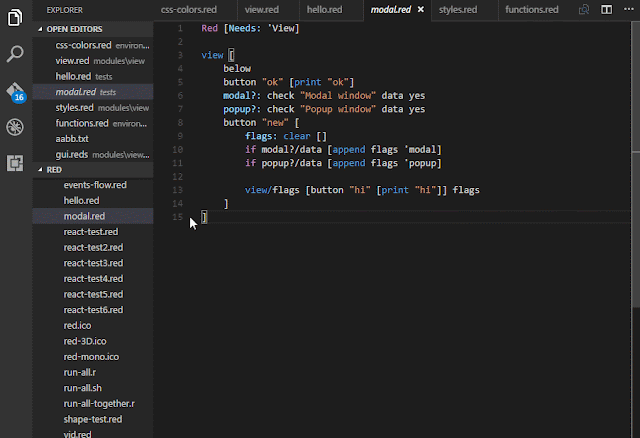Open shape-test.red file

[x=93, y=419]
